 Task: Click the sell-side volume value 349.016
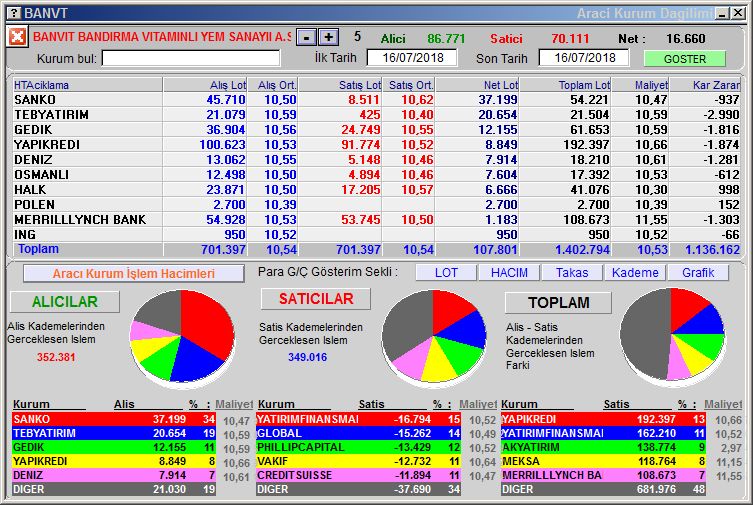(307, 357)
